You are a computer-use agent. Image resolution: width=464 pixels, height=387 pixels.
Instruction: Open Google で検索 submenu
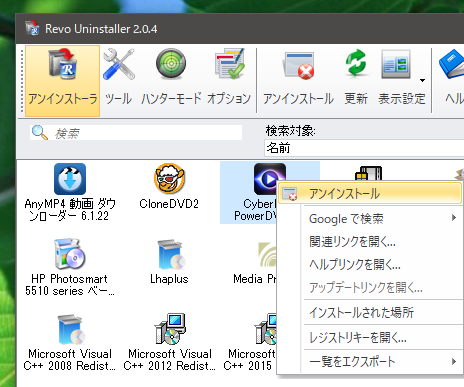click(x=370, y=219)
